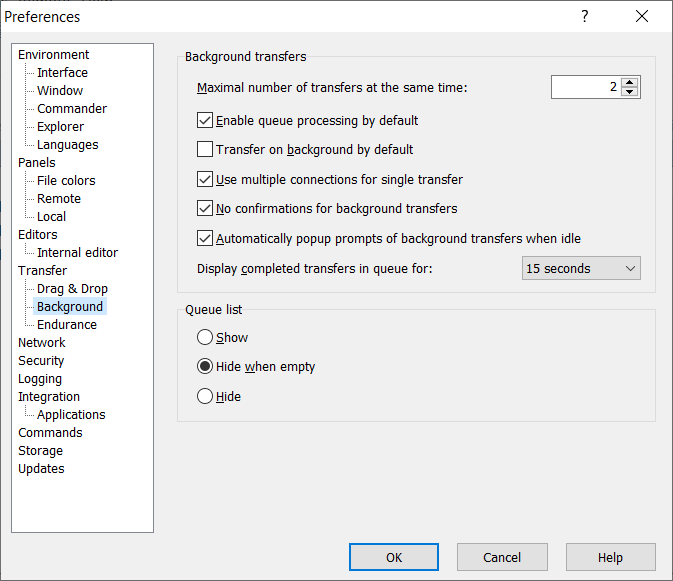Image resolution: width=673 pixels, height=581 pixels.
Task: Toggle Enable queue processing by default
Action: [206, 121]
